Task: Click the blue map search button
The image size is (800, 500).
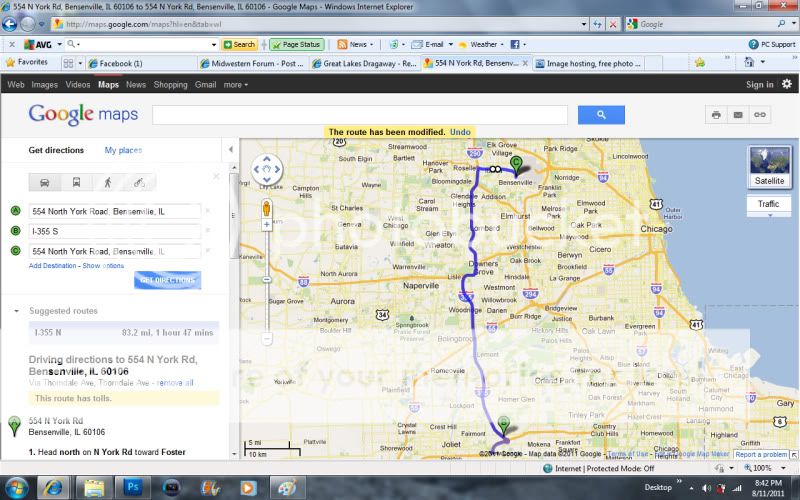Action: tap(601, 115)
